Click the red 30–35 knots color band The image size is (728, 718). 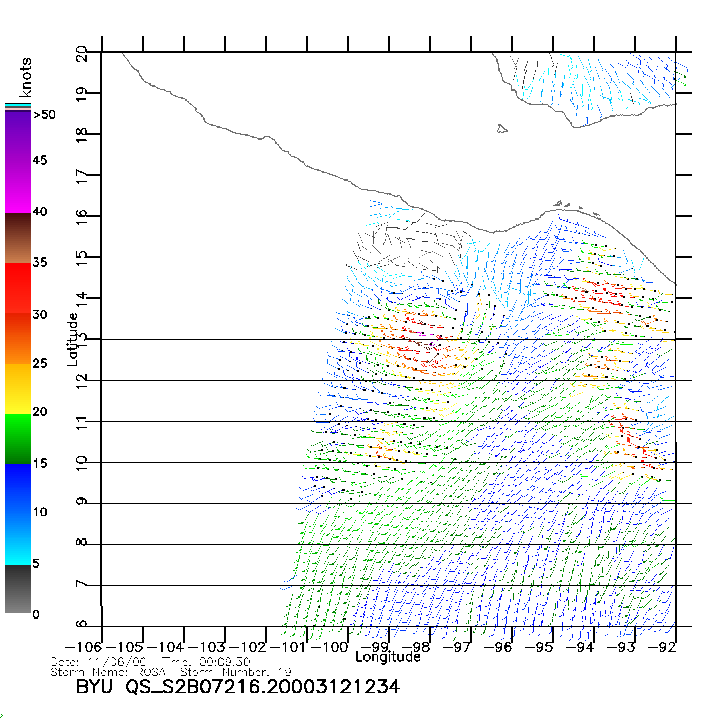[18, 288]
